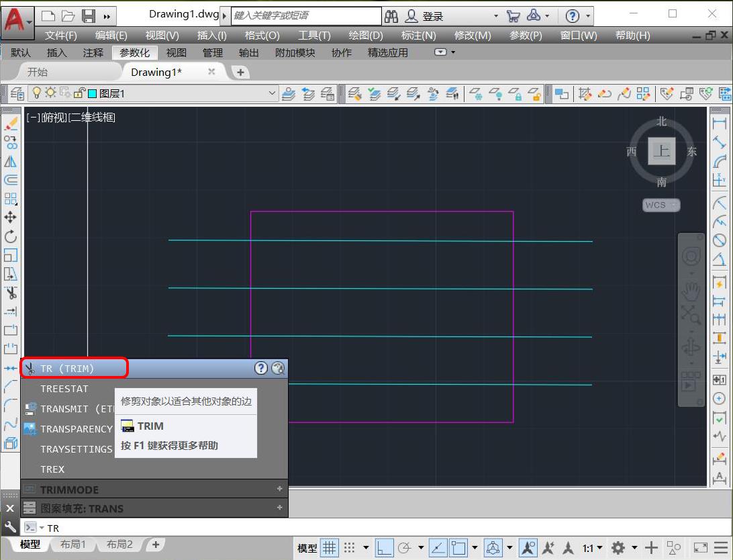Image resolution: width=733 pixels, height=560 pixels.
Task: Enable ortho mode in the status bar
Action: pyautogui.click(x=384, y=548)
